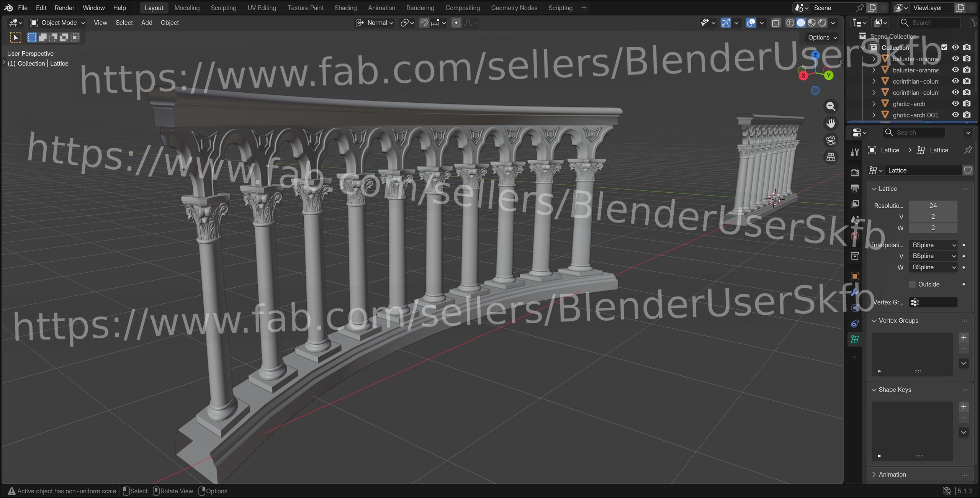
Task: Open the Add menu in viewport header
Action: [147, 23]
